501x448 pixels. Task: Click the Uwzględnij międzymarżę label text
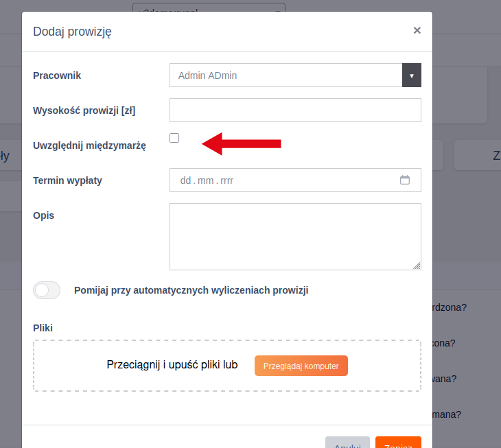pyautogui.click(x=89, y=145)
